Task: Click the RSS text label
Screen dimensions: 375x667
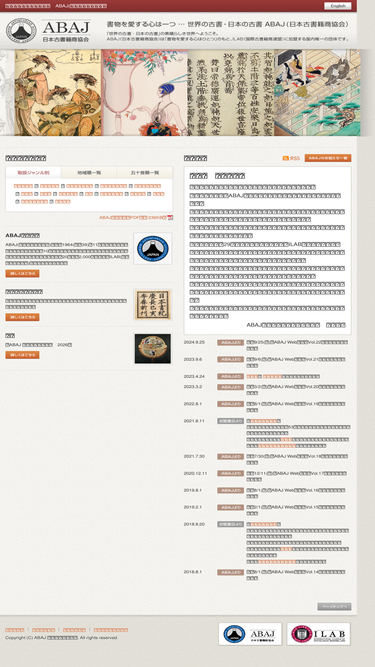Action: coord(295,158)
